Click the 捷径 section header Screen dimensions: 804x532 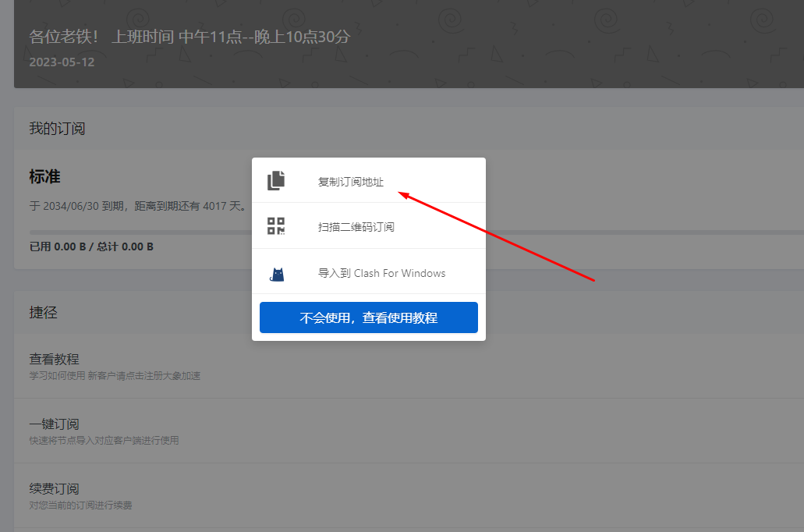click(44, 313)
